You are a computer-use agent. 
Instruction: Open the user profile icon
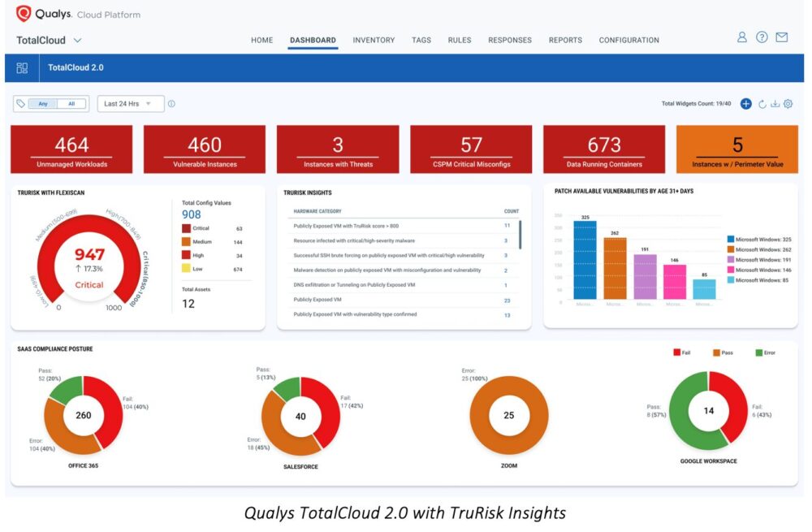(x=741, y=37)
